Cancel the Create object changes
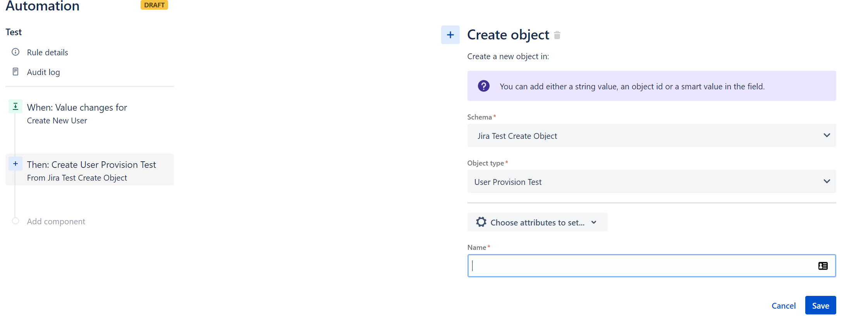 [x=784, y=306]
